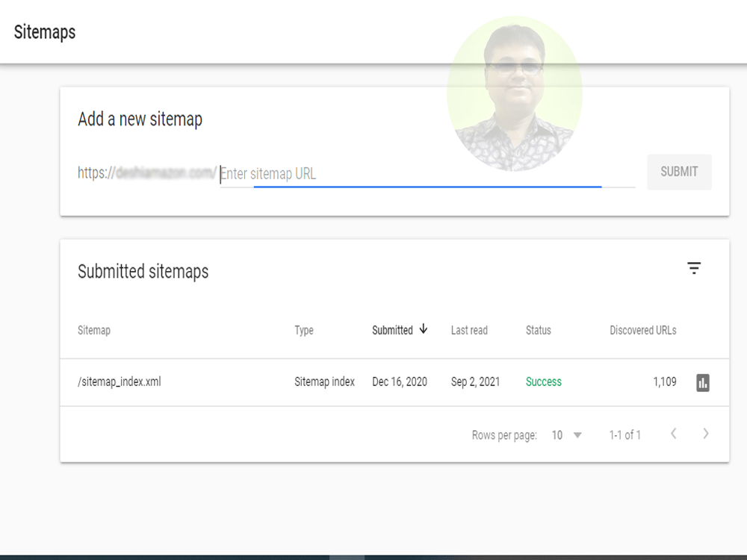
Task: Click the Submitted sitemaps heading
Action: [x=143, y=272]
